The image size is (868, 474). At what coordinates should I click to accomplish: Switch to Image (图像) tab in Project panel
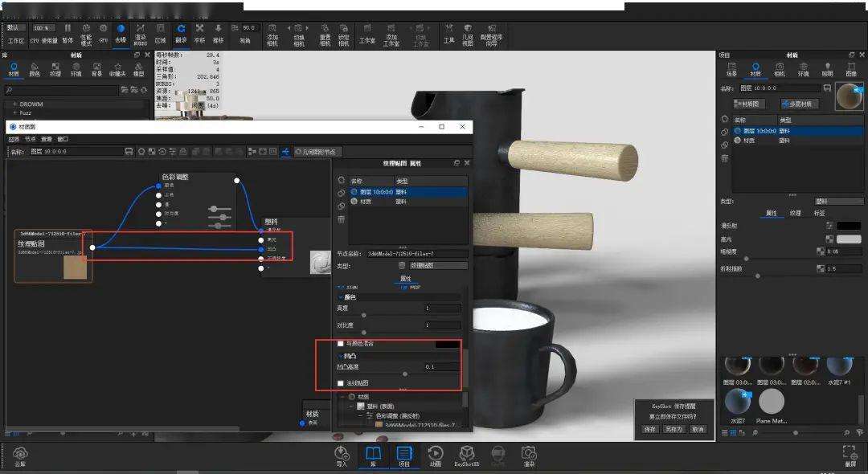click(x=851, y=70)
